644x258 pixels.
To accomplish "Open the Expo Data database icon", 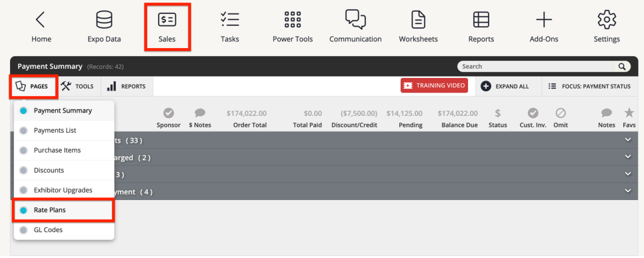I will 104,20.
